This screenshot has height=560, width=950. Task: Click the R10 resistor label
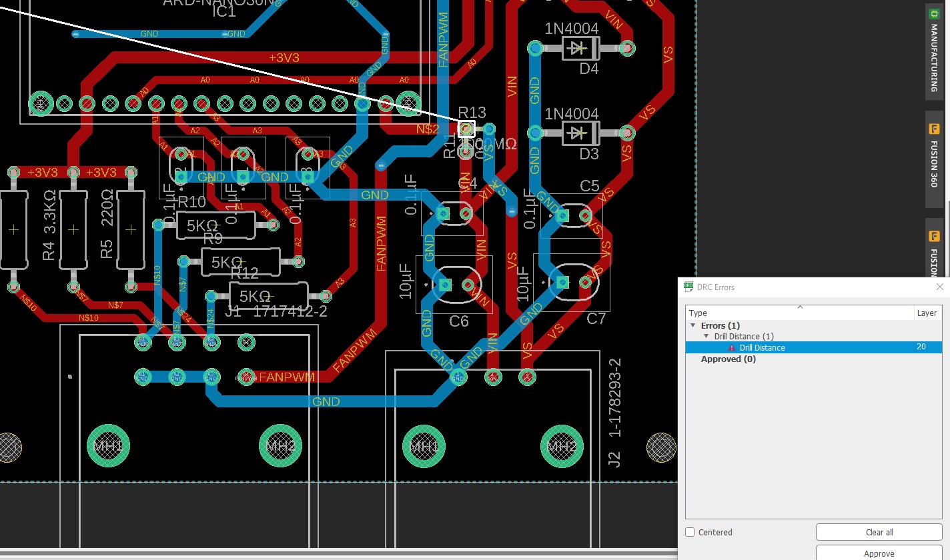point(192,202)
